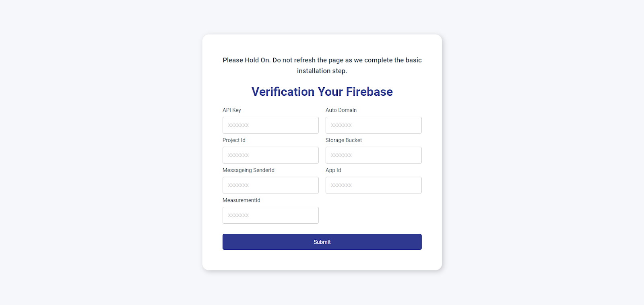Screen dimensions: 644x305
Task: Focus the Messageing SenderId input box
Action: (x=270, y=185)
